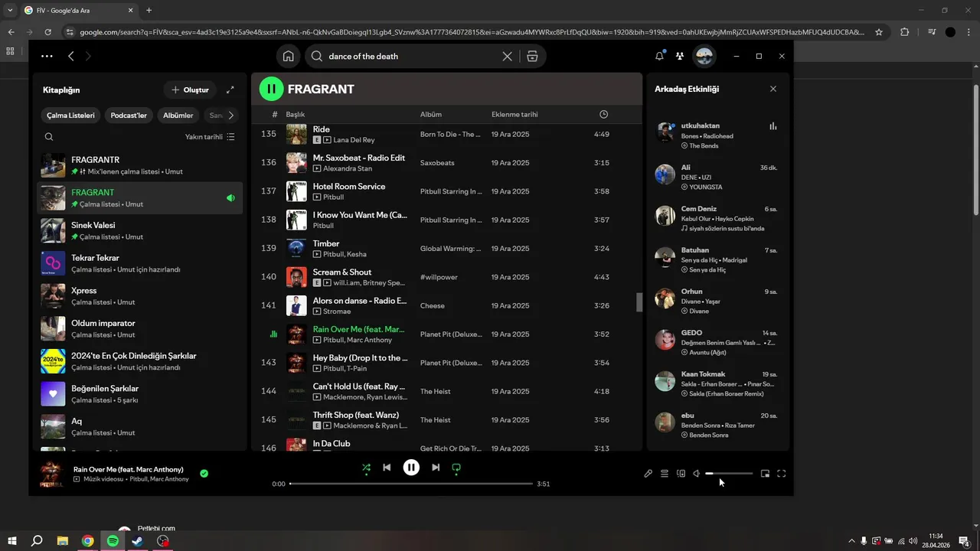Open Stromae artist link
The height and width of the screenshot is (551, 980).
pyautogui.click(x=337, y=311)
